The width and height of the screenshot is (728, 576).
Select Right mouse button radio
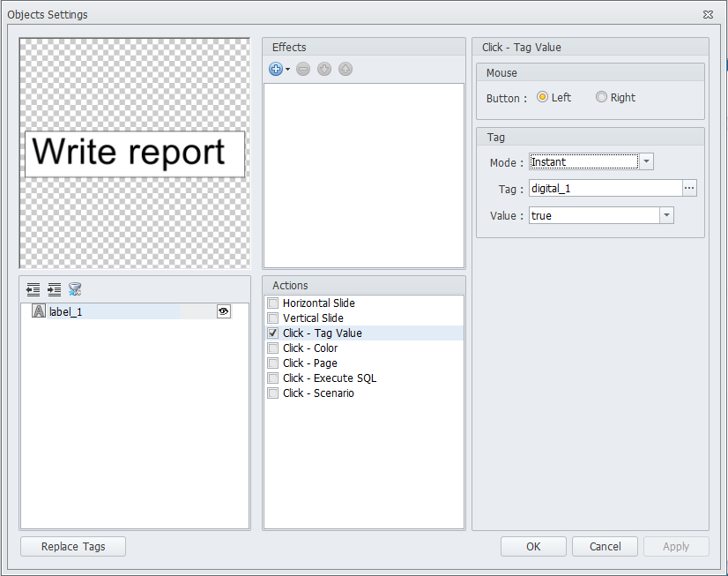point(601,97)
